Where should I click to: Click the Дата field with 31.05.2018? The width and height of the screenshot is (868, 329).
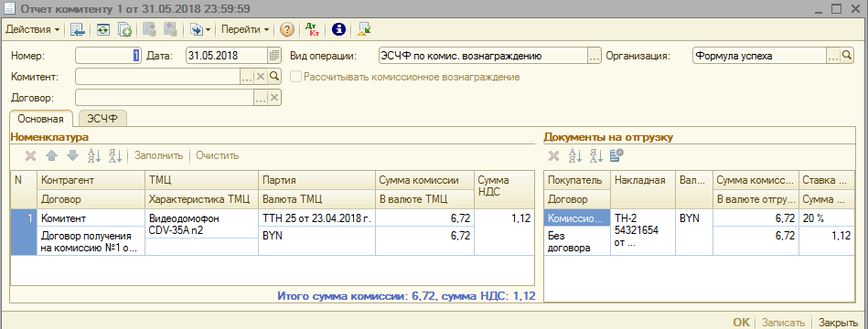[228, 56]
